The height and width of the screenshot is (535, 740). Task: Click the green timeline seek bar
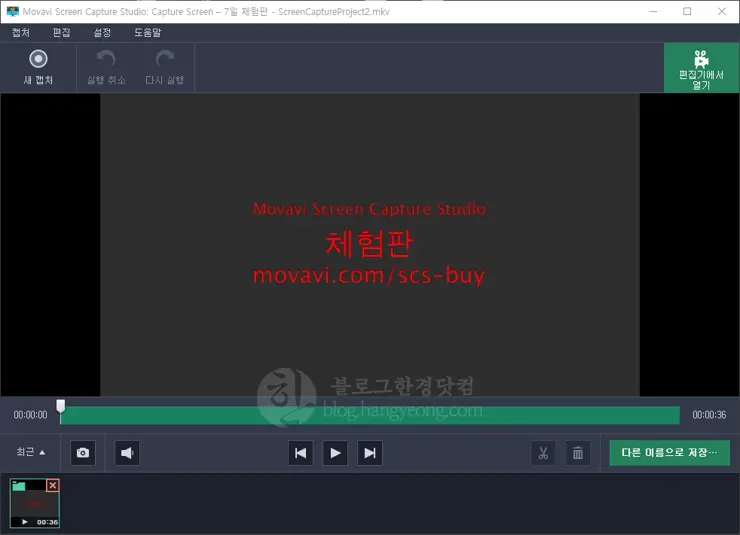tap(370, 415)
